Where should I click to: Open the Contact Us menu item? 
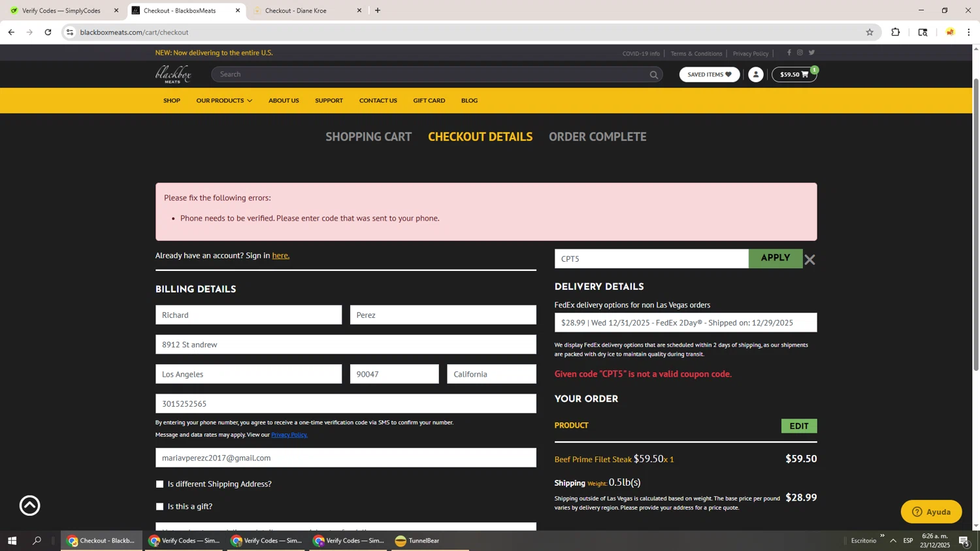point(378,101)
